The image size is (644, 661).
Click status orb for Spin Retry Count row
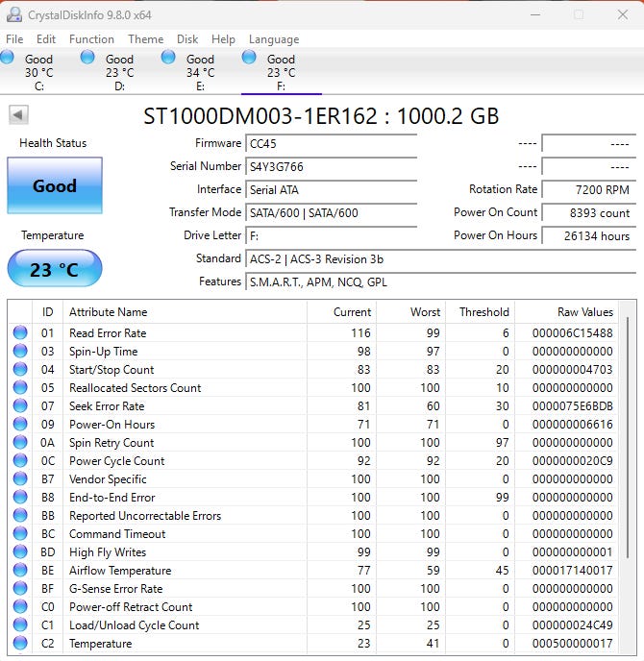point(20,442)
